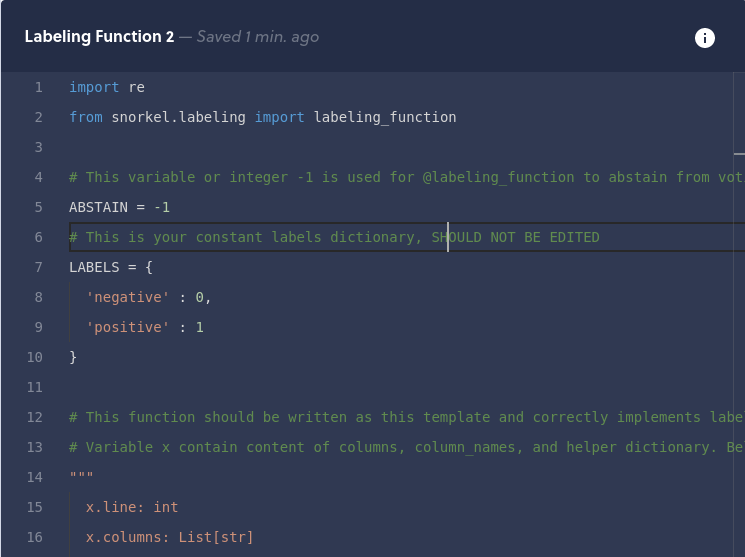Screen dimensions: 745x557
Task: Click the 'SHOULD NOT BE EDITED' comment
Action: tap(515, 237)
